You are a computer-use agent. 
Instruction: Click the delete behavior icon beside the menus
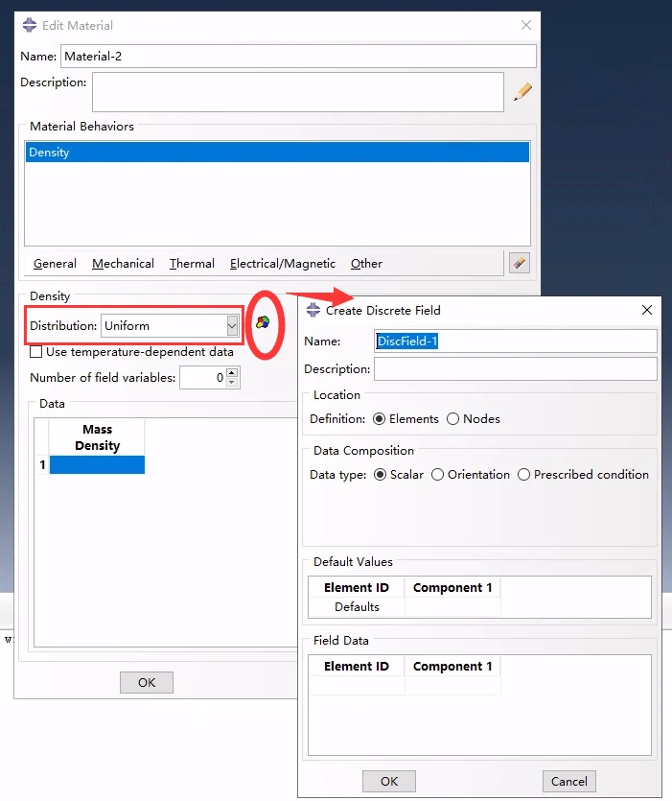519,263
